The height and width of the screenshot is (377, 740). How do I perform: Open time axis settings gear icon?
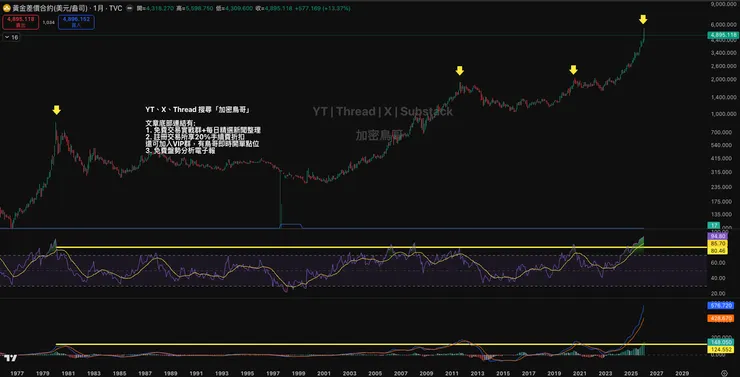pos(724,372)
